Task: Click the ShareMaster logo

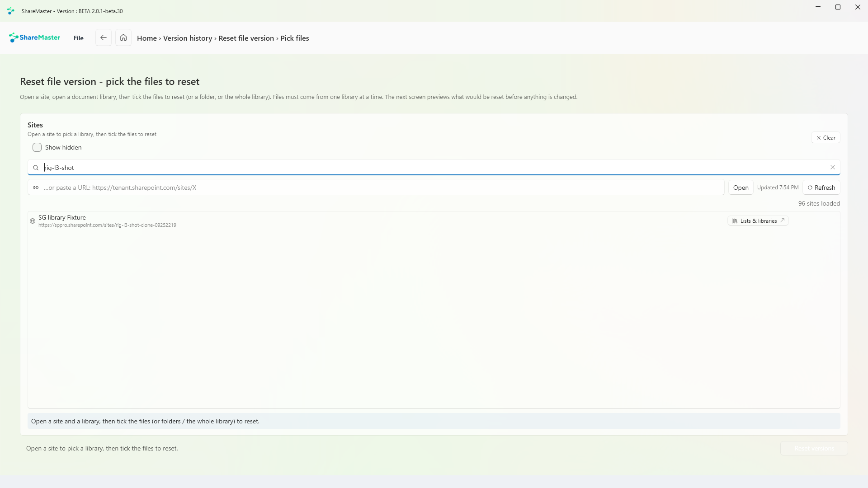Action: click(34, 38)
